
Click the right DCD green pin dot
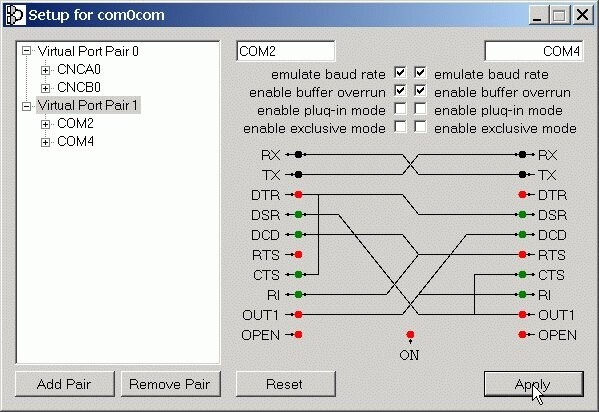tap(522, 234)
